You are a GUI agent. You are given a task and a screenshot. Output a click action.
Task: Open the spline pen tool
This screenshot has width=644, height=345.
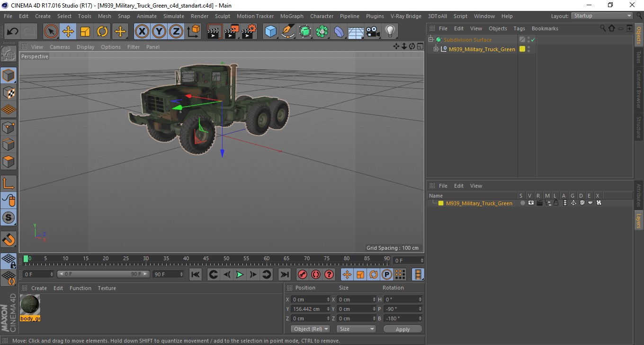click(x=288, y=32)
